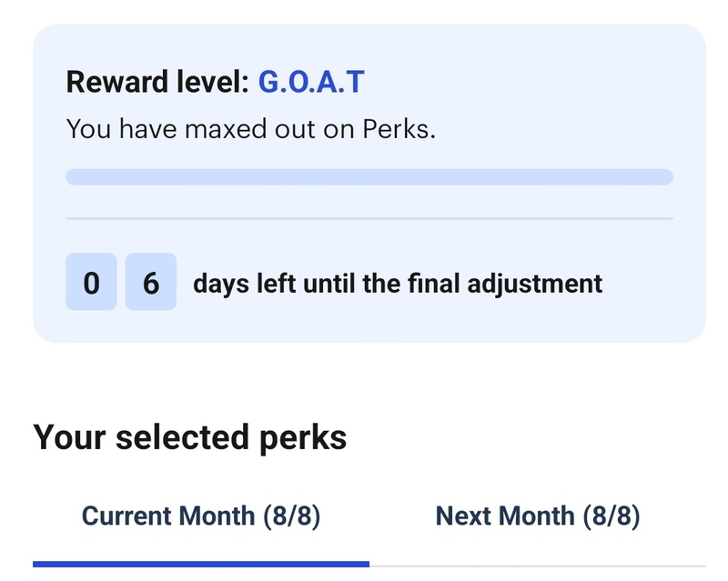Tap the divider line inside reward card
This screenshot has width=728, height=581.
(x=369, y=218)
